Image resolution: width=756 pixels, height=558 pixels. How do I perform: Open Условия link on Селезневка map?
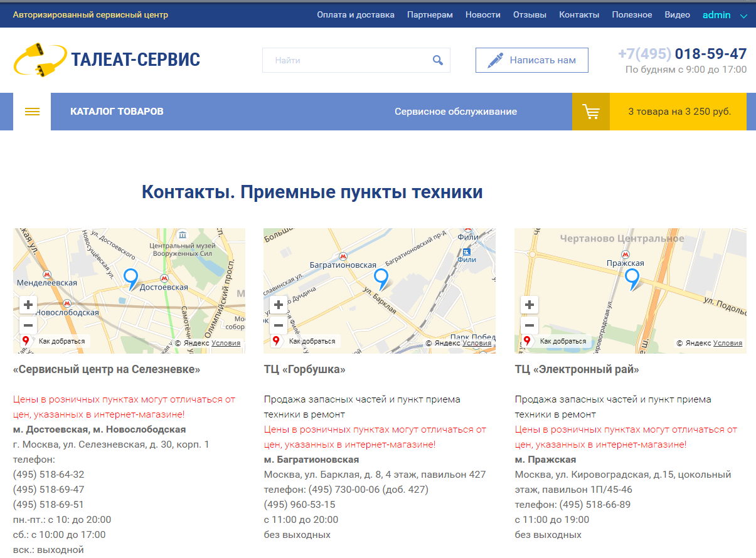(x=226, y=343)
